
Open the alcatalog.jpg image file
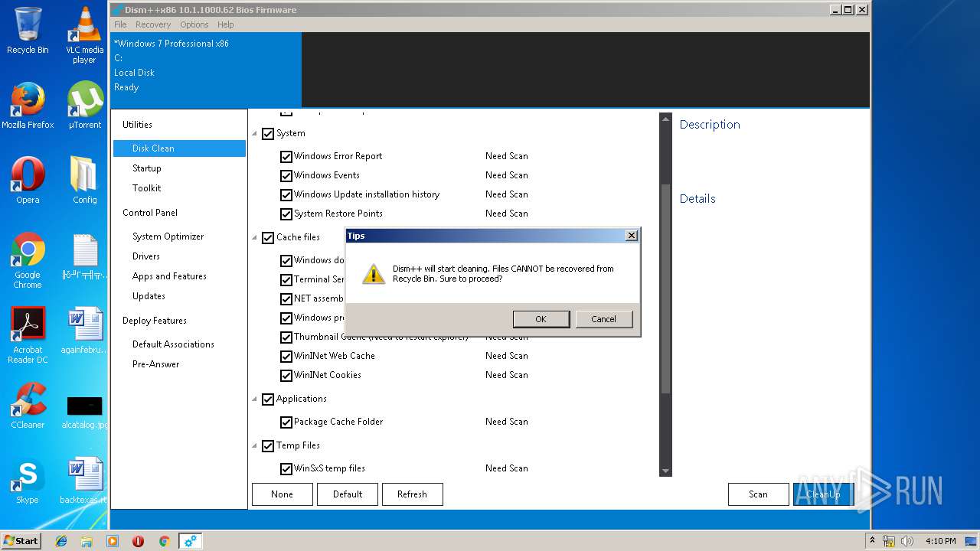(84, 412)
